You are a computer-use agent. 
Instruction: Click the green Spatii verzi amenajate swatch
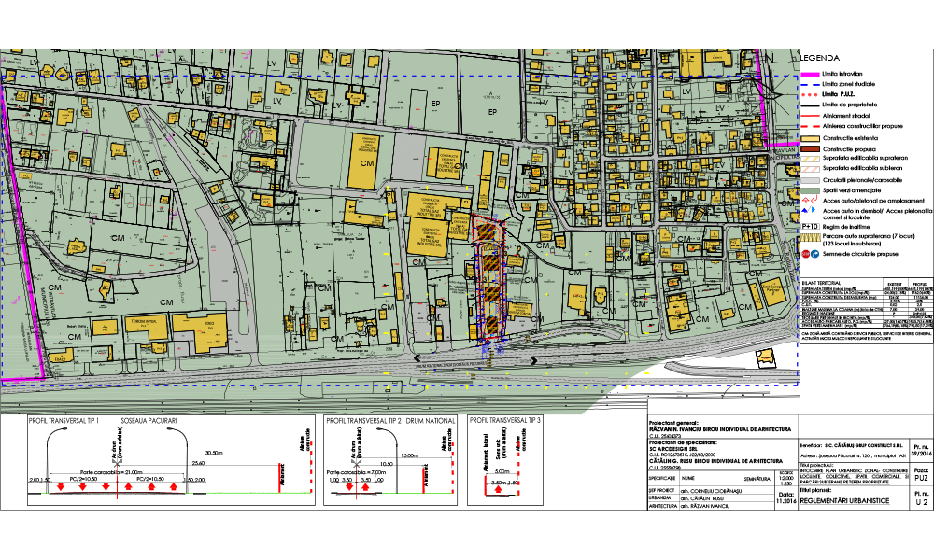[808, 190]
